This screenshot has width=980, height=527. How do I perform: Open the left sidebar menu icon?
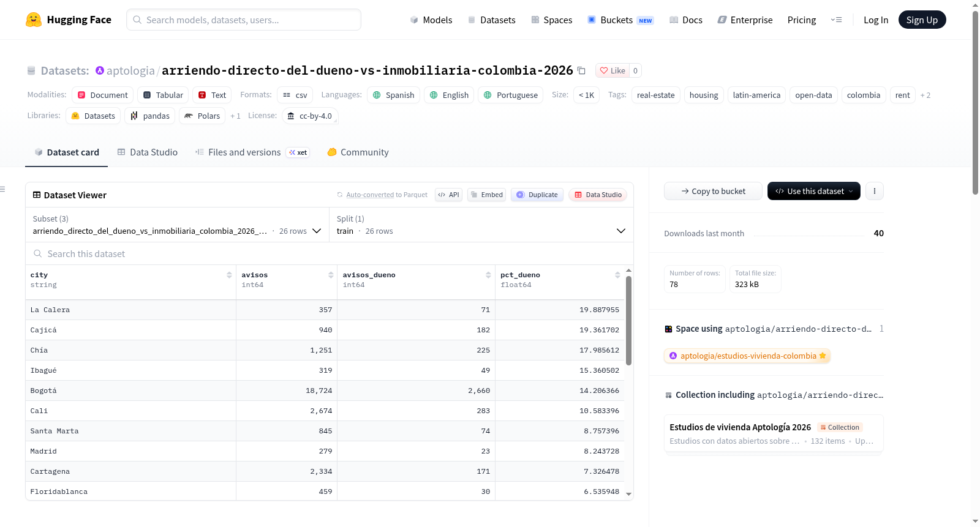point(3,189)
